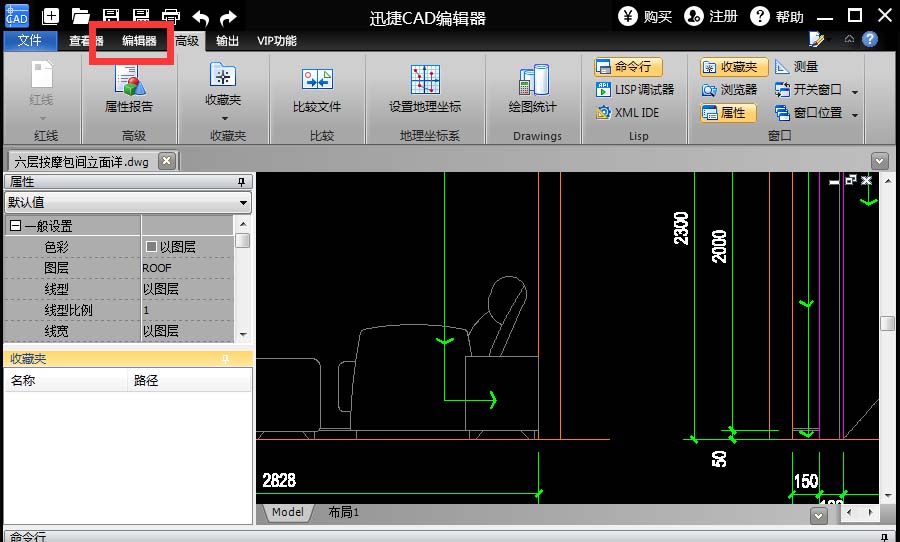Click the 线型比例 value 1 field
The height and width of the screenshot is (542, 900).
(187, 310)
